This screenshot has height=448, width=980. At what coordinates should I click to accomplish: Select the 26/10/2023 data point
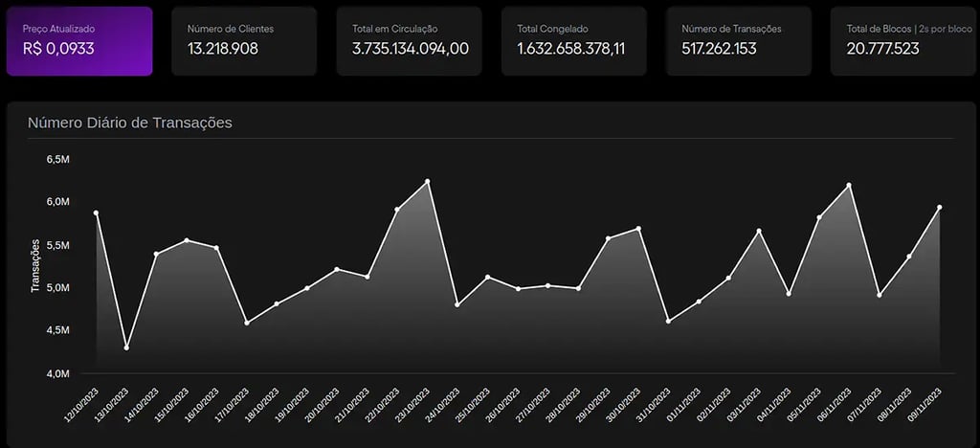tap(518, 289)
